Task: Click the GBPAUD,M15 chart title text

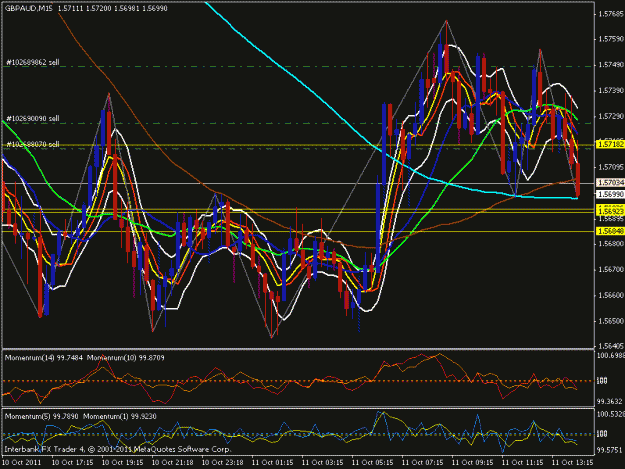Action: [28, 8]
